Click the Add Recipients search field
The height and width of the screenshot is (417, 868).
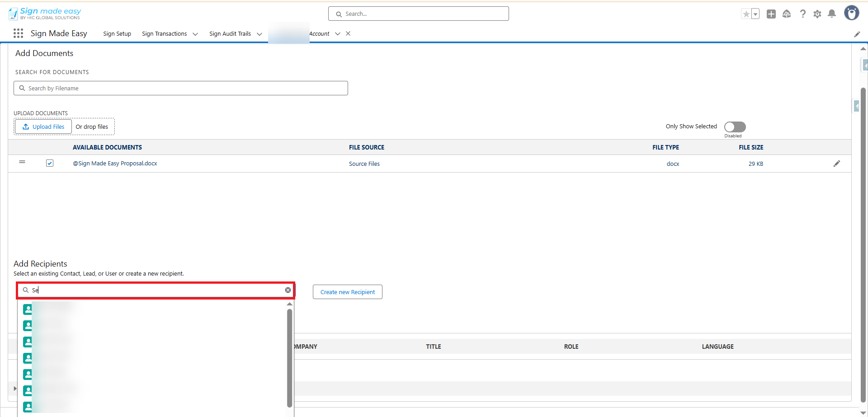[x=156, y=290]
